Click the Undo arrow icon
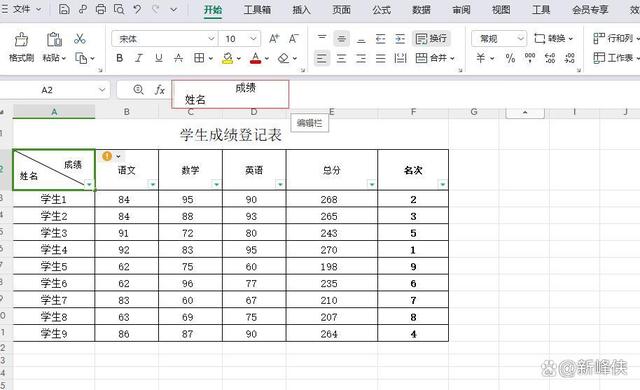 pyautogui.click(x=137, y=9)
